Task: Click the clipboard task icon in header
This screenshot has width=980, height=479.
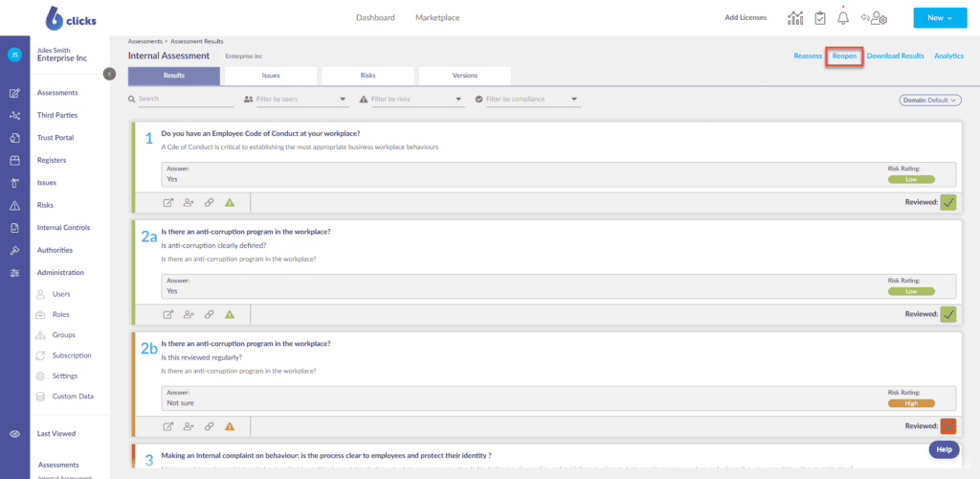Action: click(x=820, y=18)
